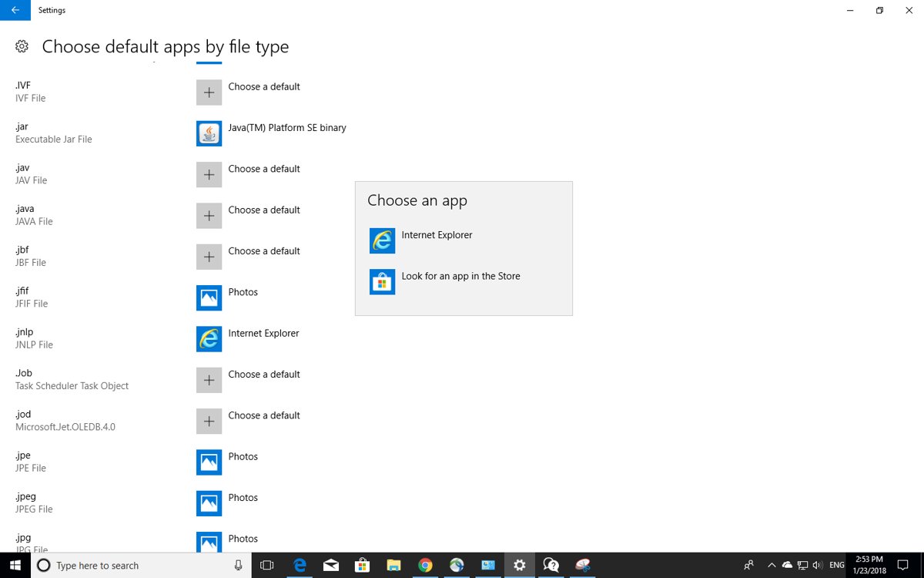
Task: Click Internet Explorer icon in Choose an app
Action: 382,240
